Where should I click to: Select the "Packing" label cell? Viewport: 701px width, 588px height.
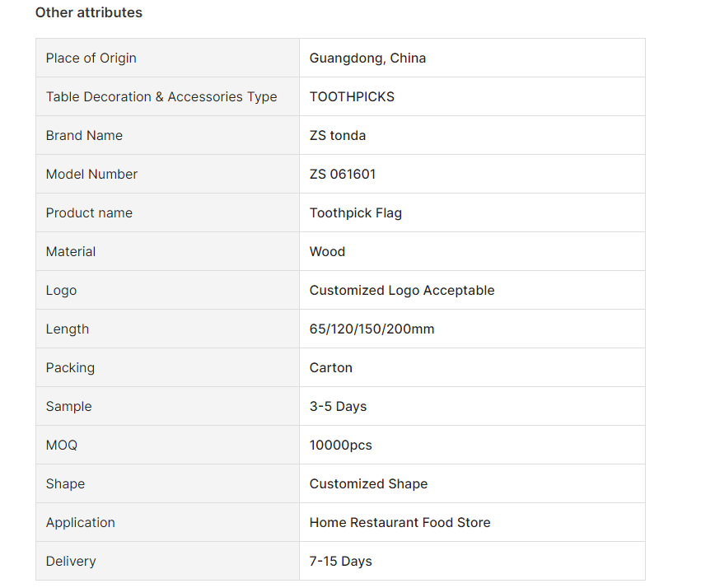click(x=70, y=367)
